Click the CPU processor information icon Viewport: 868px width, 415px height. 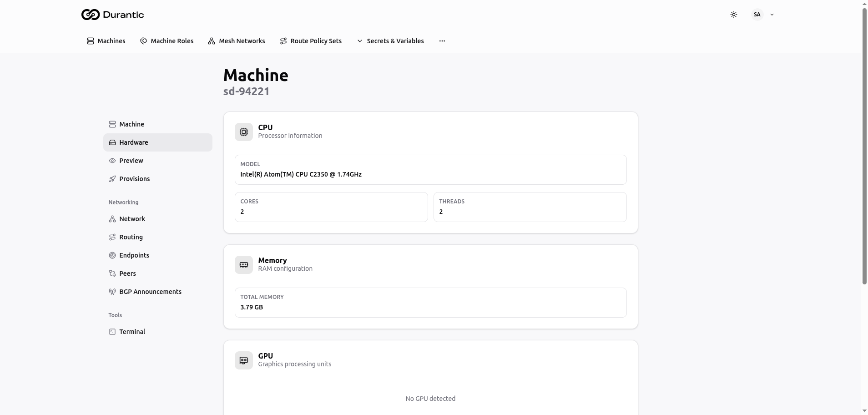pyautogui.click(x=244, y=132)
